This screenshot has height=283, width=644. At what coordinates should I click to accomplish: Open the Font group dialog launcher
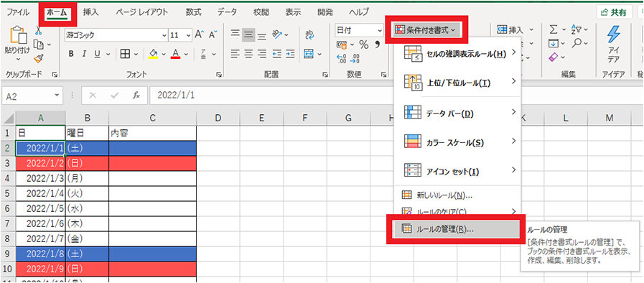tap(218, 75)
